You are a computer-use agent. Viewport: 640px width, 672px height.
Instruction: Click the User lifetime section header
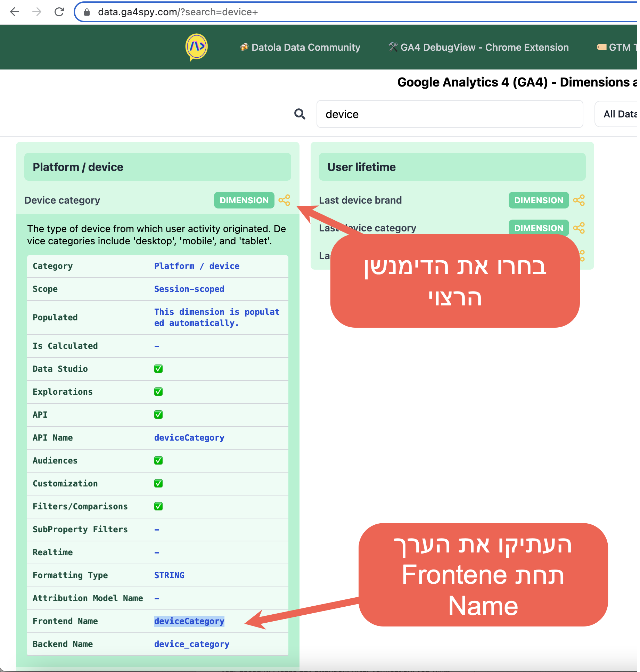point(452,167)
